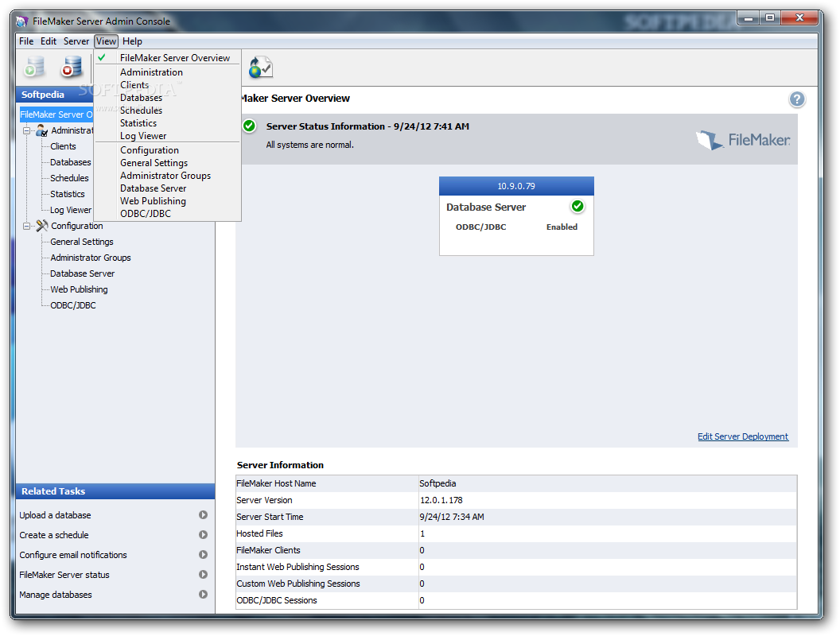840x636 pixels.
Task: Click the arrow icon beside Upload a database
Action: [203, 514]
